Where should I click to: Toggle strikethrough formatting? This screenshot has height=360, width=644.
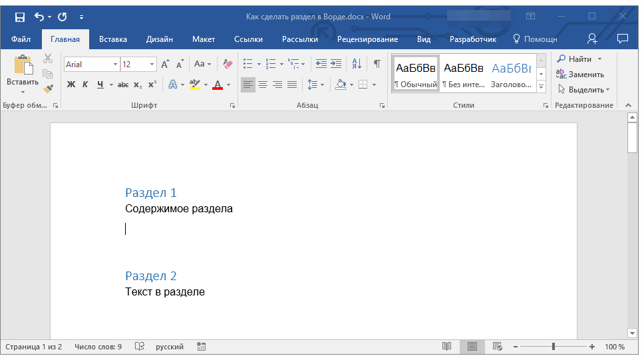123,85
